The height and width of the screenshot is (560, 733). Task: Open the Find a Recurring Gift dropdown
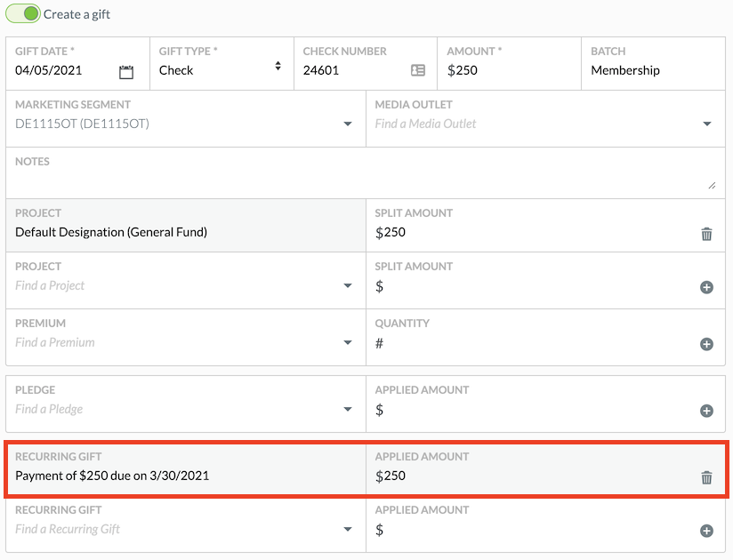tap(347, 529)
